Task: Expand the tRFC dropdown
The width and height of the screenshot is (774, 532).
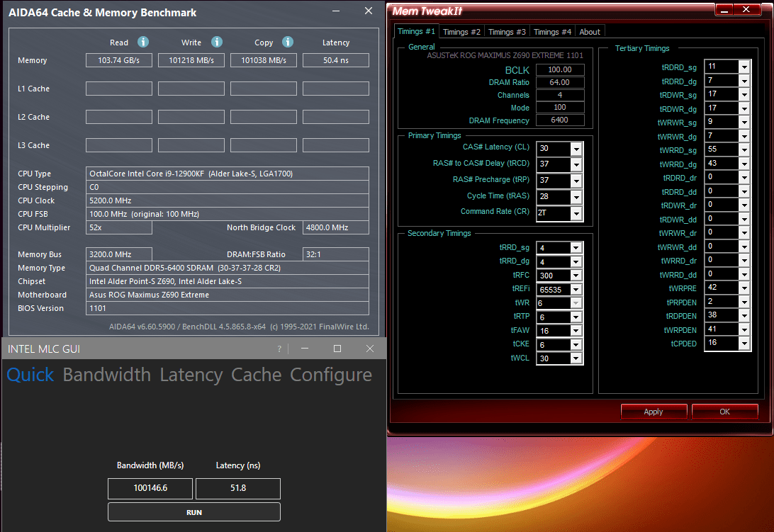Action: click(576, 276)
